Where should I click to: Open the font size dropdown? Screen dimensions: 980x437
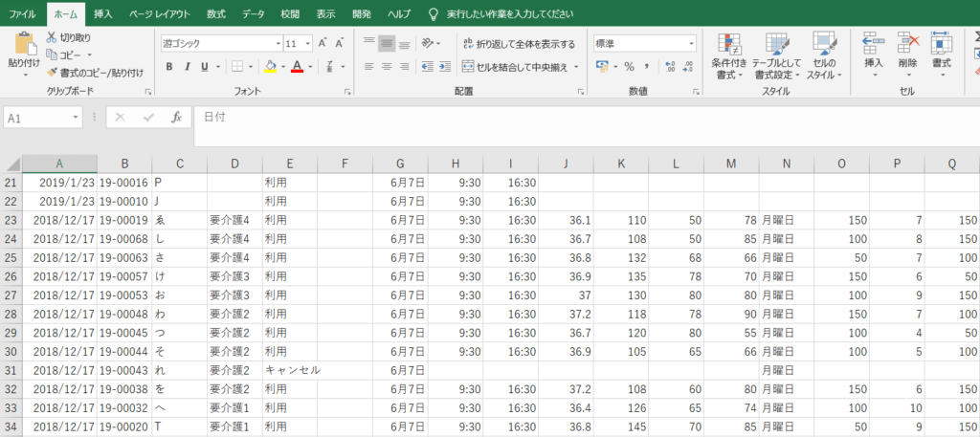click(x=308, y=44)
